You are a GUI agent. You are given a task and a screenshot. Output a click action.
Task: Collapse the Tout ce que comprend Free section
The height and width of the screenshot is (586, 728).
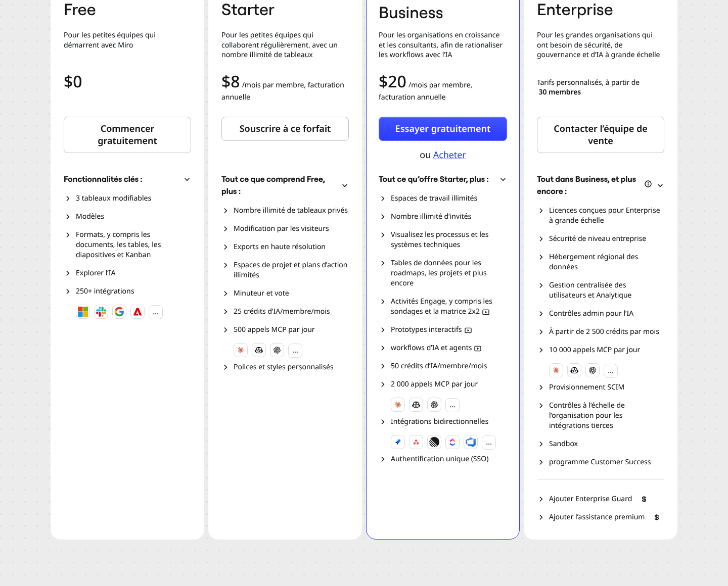tap(345, 185)
